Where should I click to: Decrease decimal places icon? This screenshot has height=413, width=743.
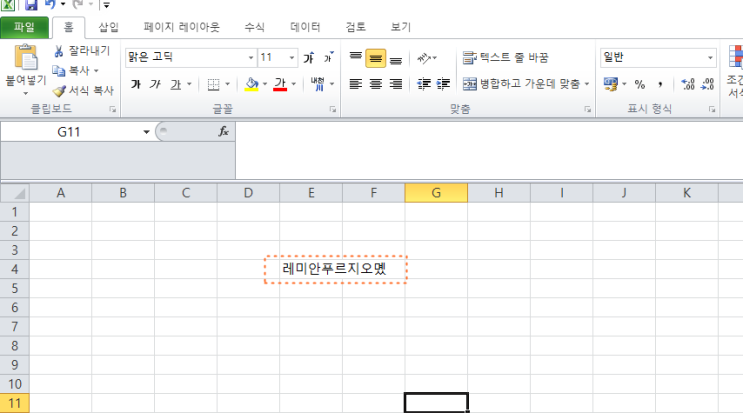pos(707,84)
